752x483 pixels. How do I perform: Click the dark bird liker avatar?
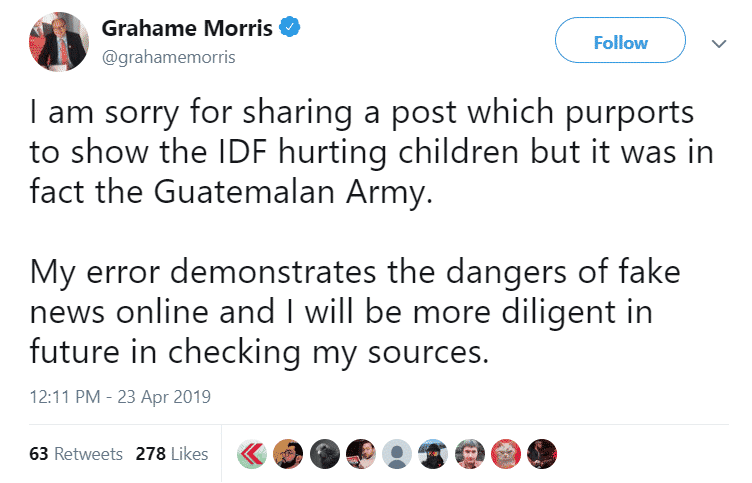(325, 453)
